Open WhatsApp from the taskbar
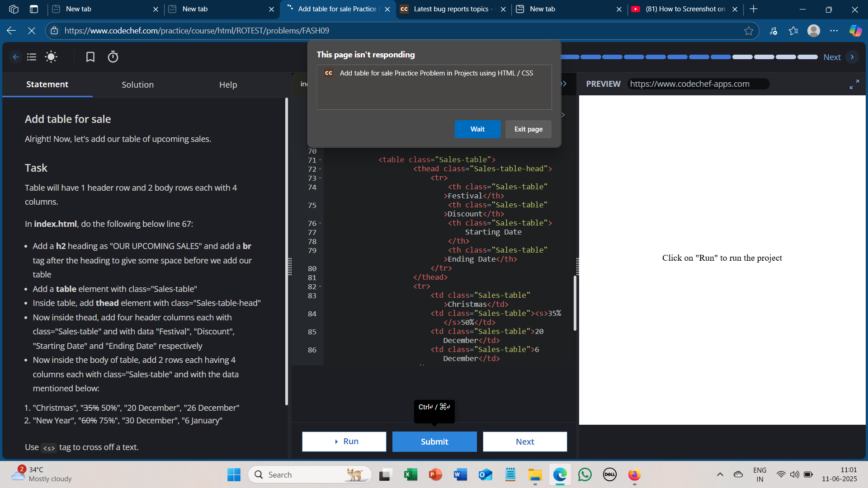 coord(585,475)
